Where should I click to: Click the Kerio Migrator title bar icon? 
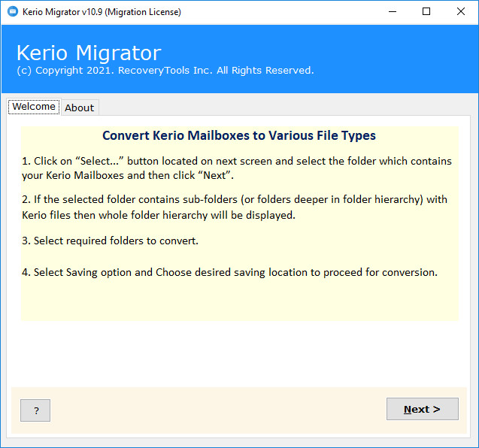click(x=13, y=11)
